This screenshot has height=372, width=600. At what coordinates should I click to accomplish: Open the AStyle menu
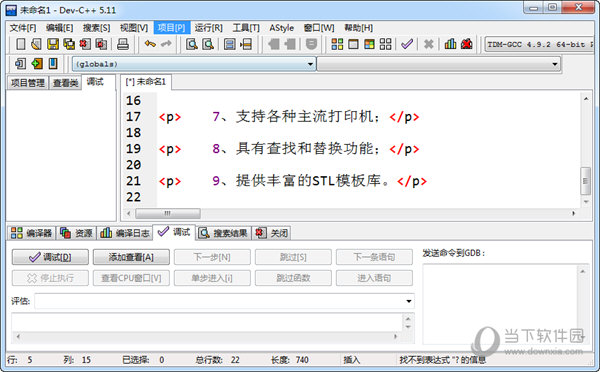tap(282, 28)
